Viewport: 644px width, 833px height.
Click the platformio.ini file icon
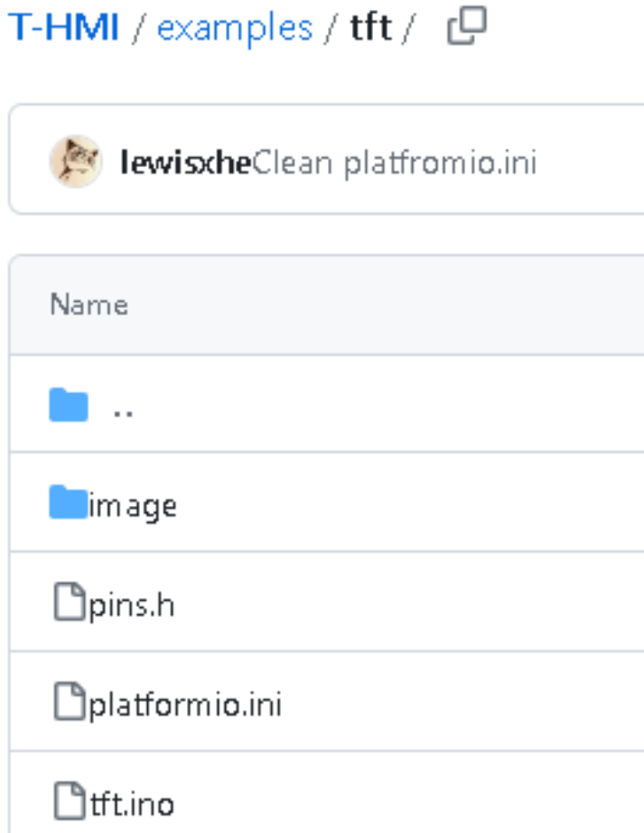coord(70,701)
